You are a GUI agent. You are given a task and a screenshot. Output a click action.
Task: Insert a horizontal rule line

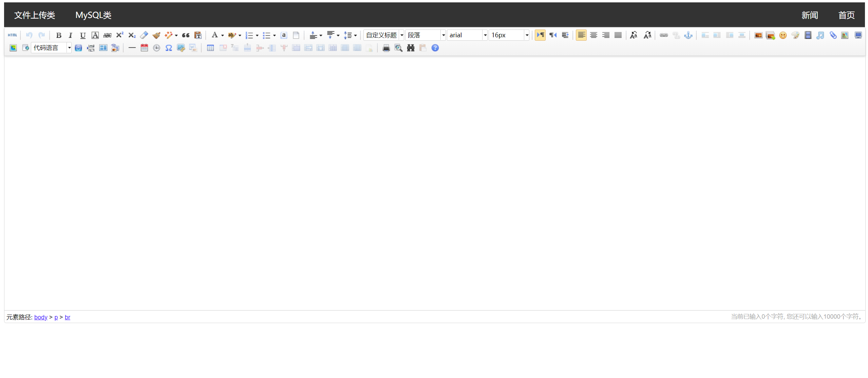pyautogui.click(x=132, y=48)
